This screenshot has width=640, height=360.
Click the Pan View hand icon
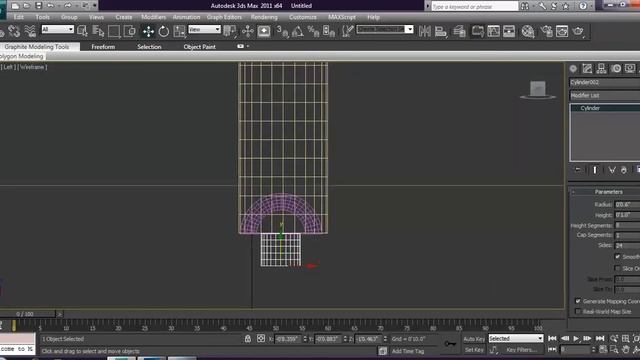tap(626, 350)
